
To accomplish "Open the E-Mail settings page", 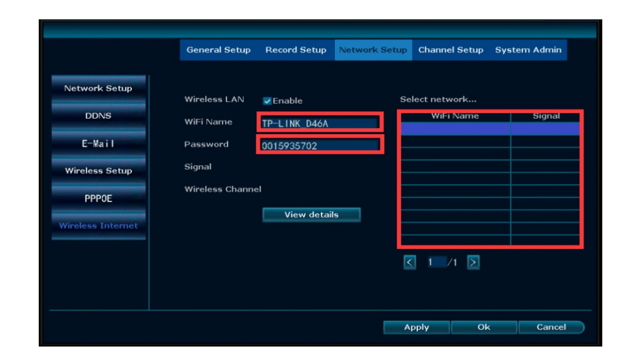I will [x=98, y=144].
